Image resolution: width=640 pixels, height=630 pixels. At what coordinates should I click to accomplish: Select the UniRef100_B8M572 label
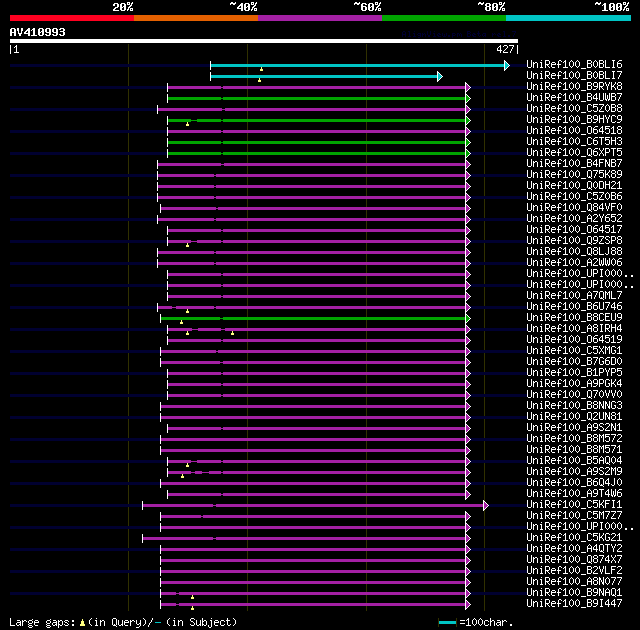[x=574, y=439]
